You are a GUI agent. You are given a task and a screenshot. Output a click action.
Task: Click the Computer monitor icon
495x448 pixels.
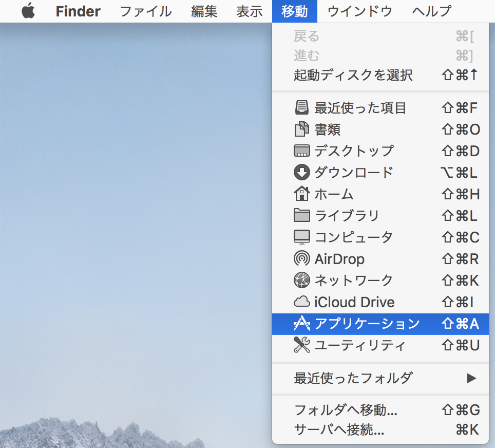[301, 237]
